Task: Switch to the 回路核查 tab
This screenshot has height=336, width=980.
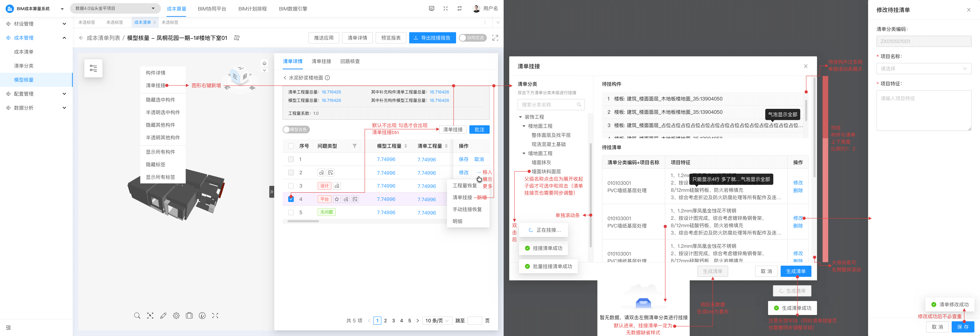Action: 350,61
